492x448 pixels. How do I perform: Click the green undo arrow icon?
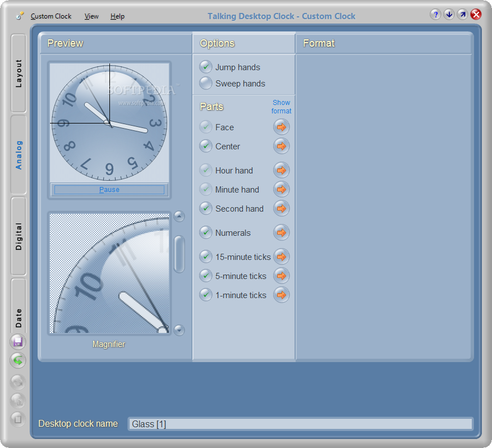[x=18, y=360]
